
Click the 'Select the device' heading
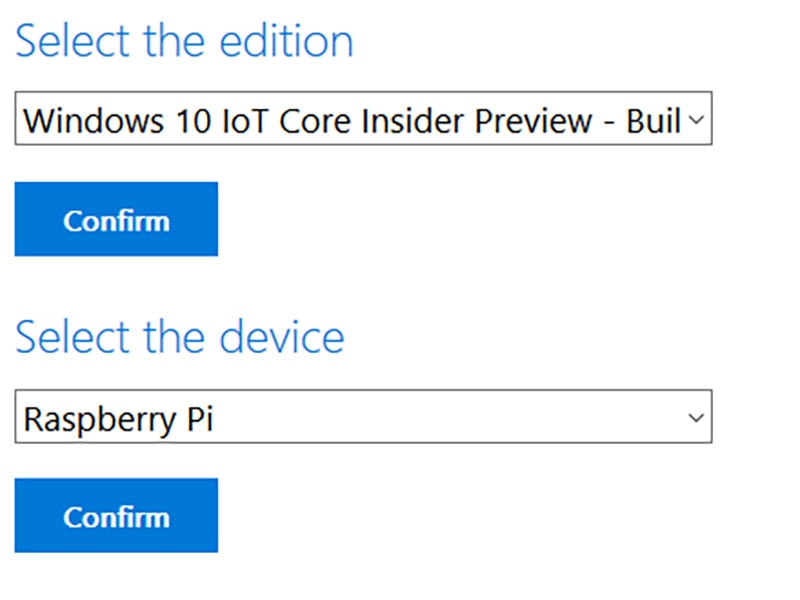[180, 337]
